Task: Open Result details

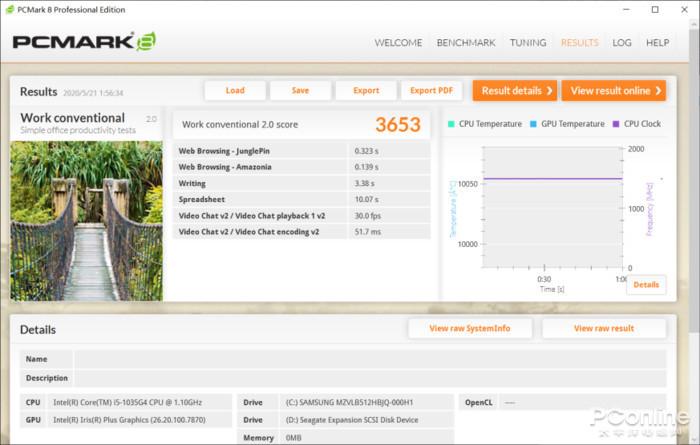Action: [515, 91]
